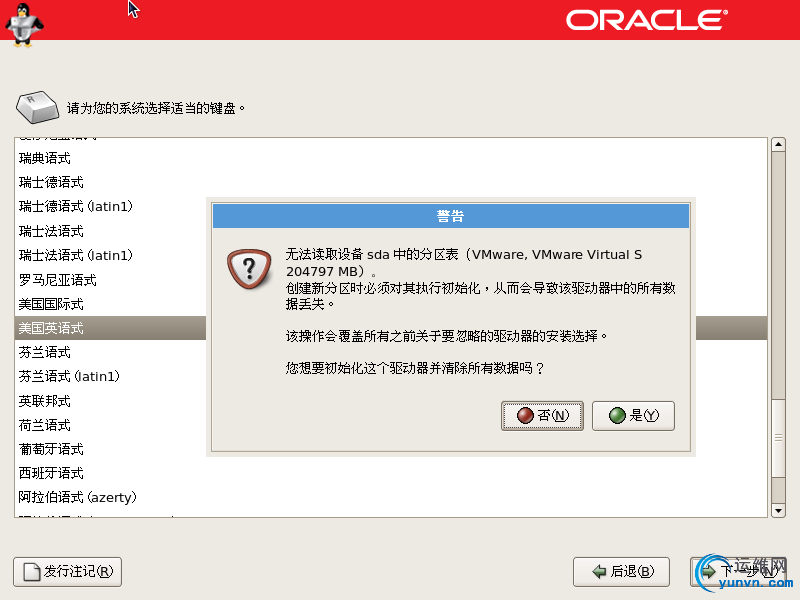Click the vertical scrollbar thumb
The image size is (800, 600).
778,438
